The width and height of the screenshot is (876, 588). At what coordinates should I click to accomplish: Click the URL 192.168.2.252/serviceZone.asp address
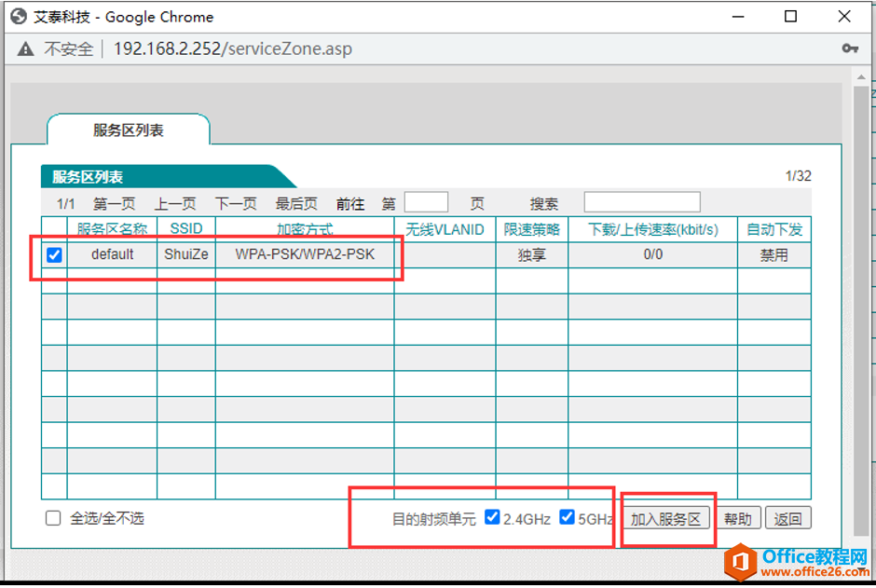(232, 48)
